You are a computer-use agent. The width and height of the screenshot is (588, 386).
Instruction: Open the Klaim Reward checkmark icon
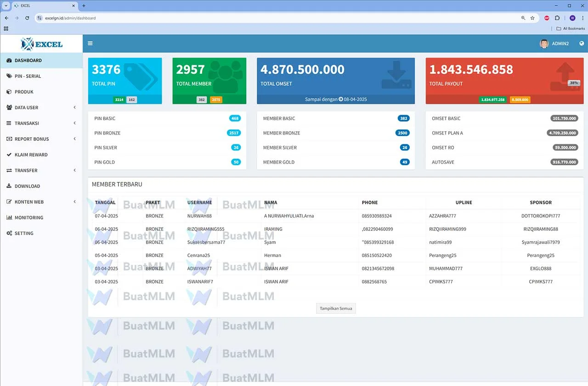click(x=9, y=155)
